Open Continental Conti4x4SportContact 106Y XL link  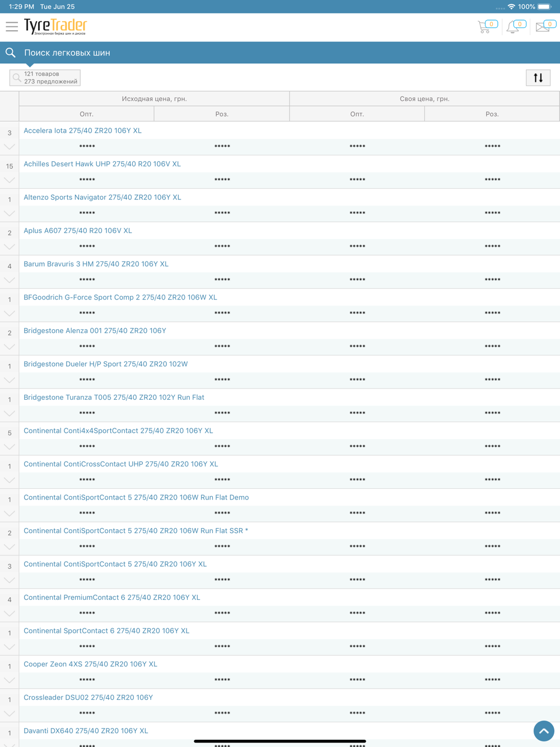pyautogui.click(x=118, y=431)
